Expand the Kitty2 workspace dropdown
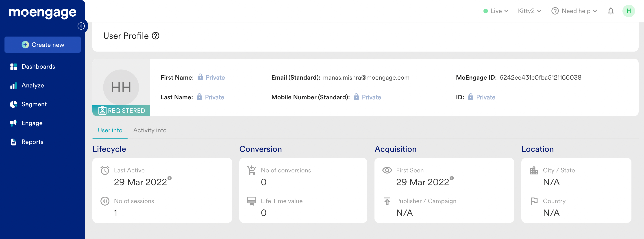The height and width of the screenshot is (239, 644). click(x=529, y=11)
